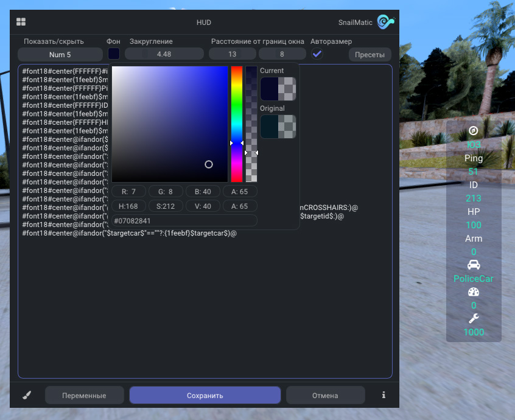
Task: Click the Num 5 show/hide hotkey field
Action: pyautogui.click(x=60, y=55)
